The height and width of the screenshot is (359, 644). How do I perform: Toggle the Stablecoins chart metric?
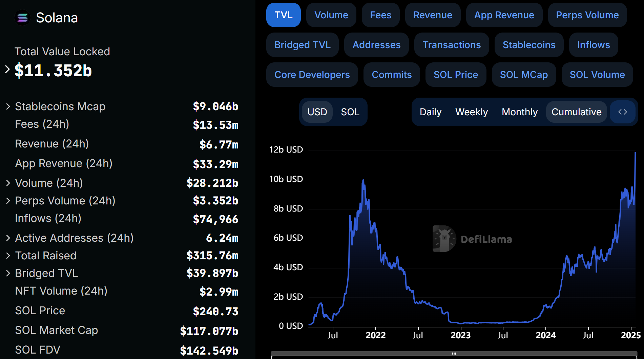point(528,45)
